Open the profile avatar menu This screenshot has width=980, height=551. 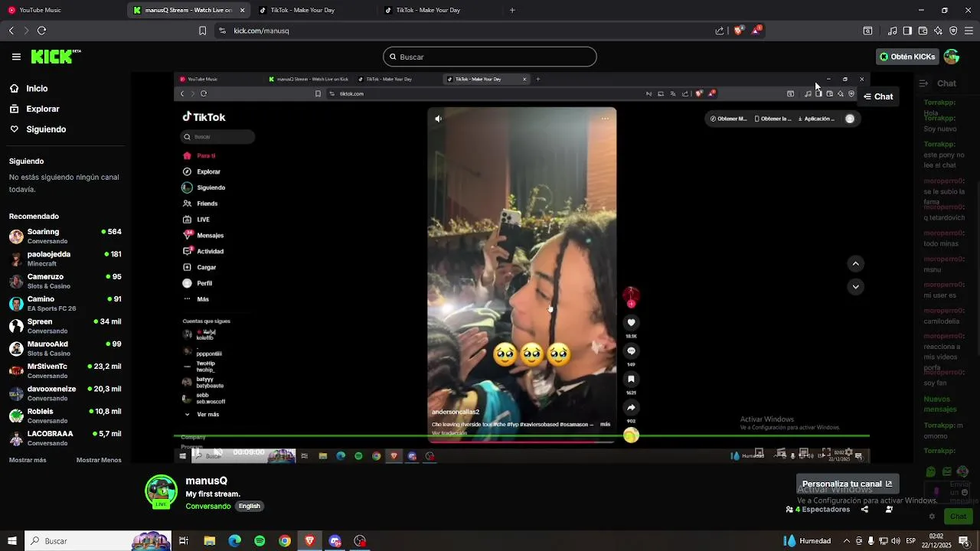952,57
